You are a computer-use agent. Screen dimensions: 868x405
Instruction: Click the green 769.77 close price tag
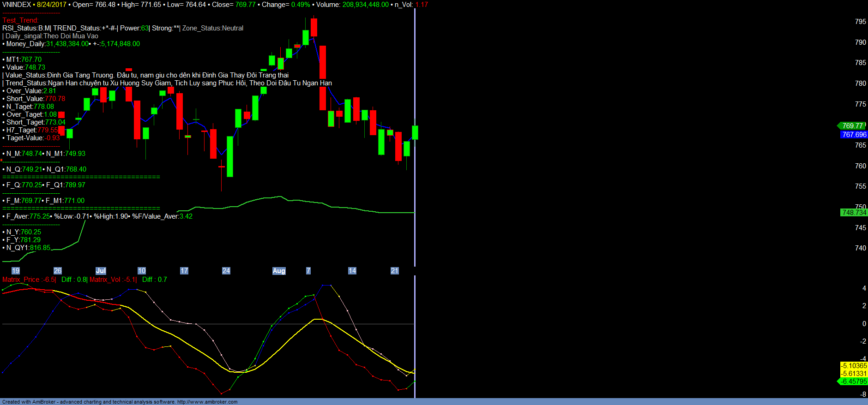[852, 126]
